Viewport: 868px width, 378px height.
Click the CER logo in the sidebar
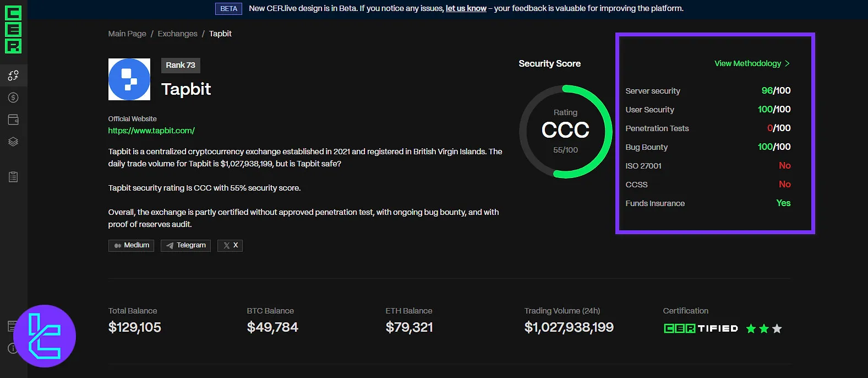(x=13, y=30)
